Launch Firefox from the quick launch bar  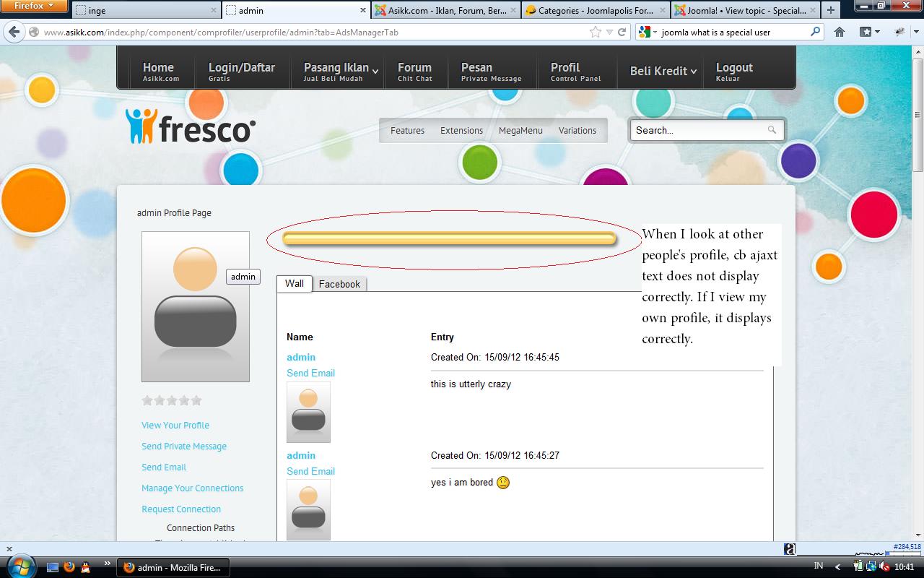click(69, 567)
